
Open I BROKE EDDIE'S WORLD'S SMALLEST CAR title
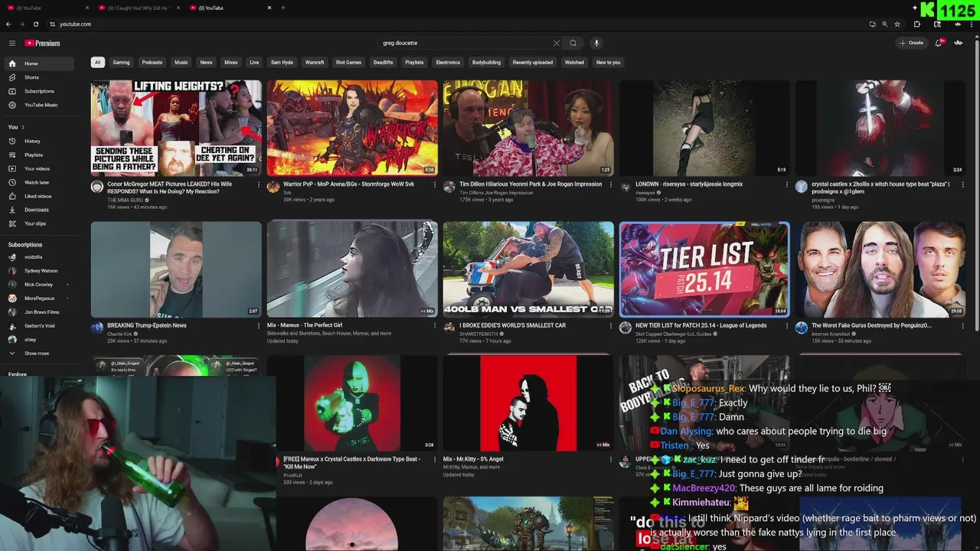click(x=512, y=325)
